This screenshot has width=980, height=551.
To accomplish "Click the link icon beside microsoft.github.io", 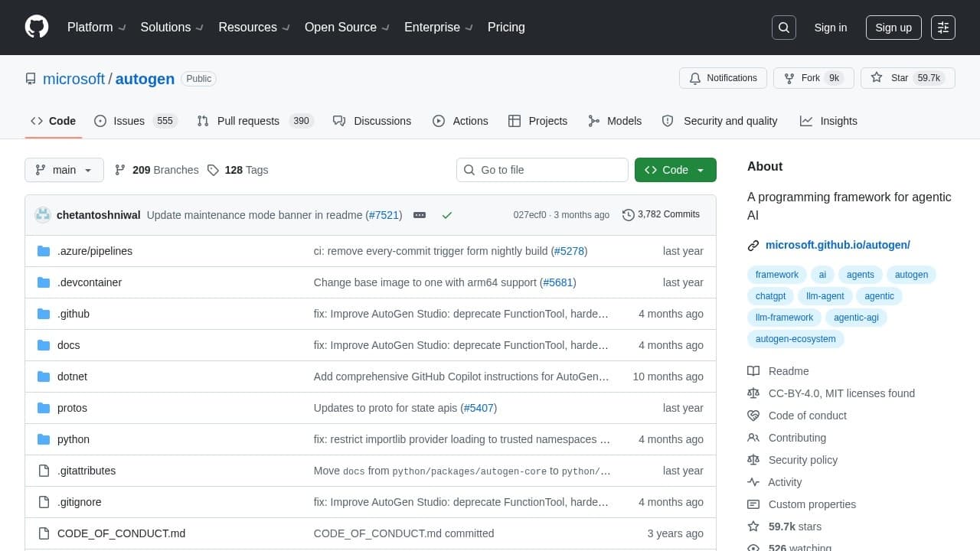I will (x=753, y=246).
